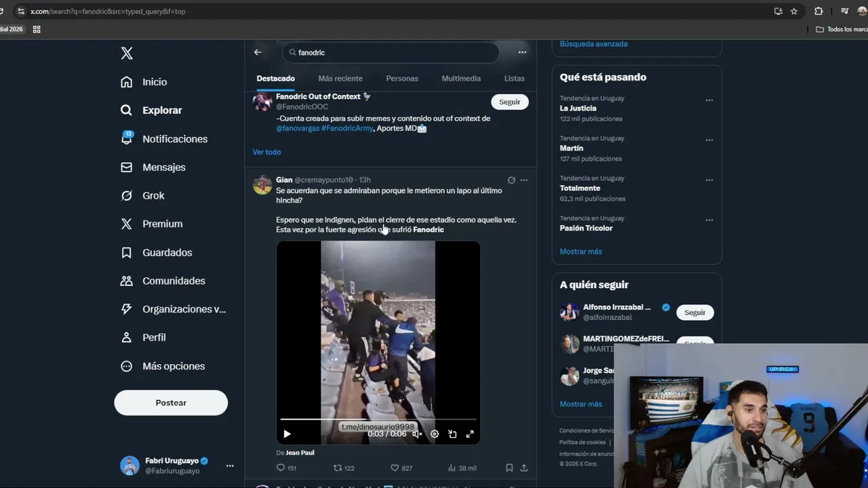Open Perfil page from sidebar

(x=143, y=338)
